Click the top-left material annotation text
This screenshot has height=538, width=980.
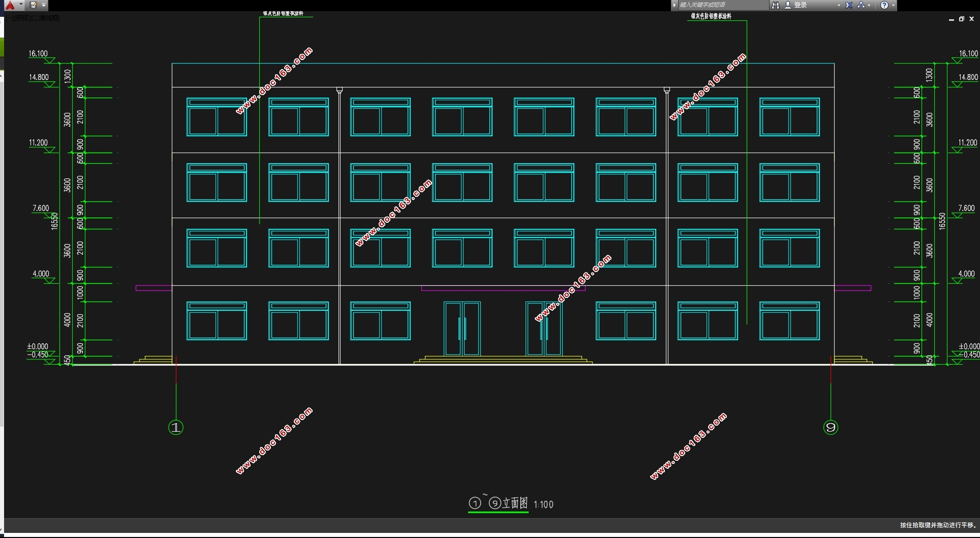pos(283,14)
